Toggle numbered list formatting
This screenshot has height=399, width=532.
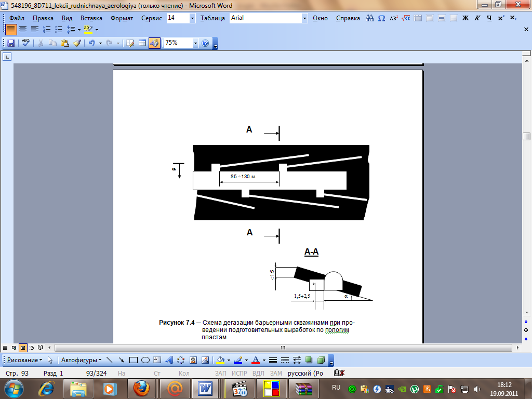click(47, 30)
